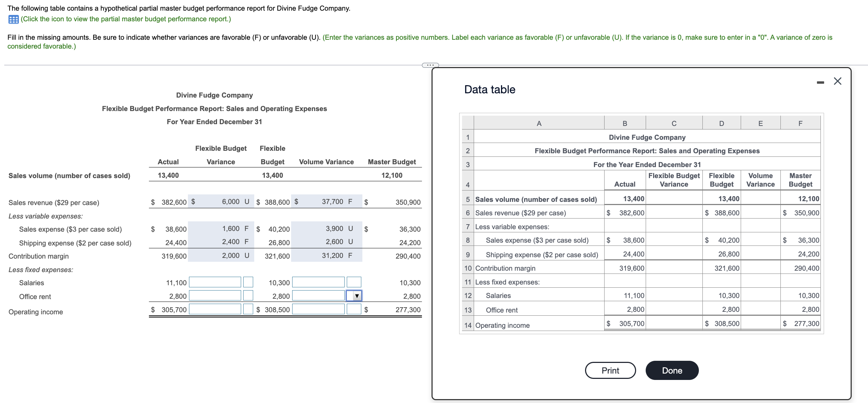The image size is (868, 403).
Task: Open Salaries flexible budget variance F/U selector
Action: [x=248, y=282]
